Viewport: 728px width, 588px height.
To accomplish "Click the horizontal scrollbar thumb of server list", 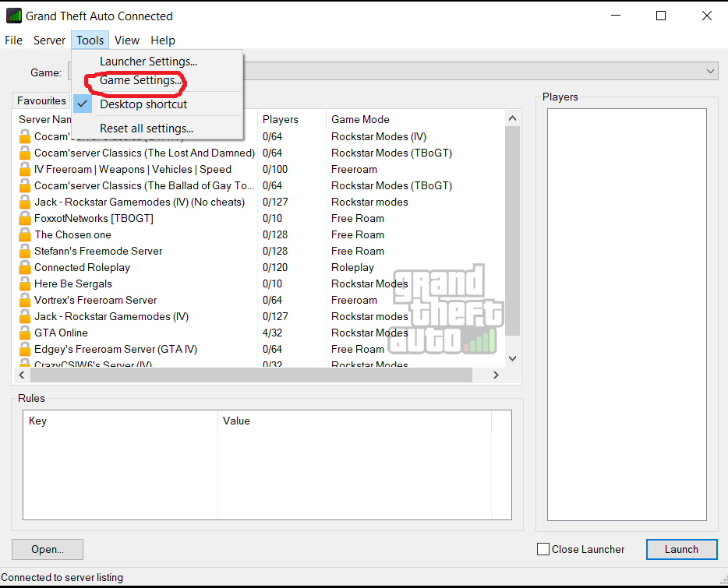I will click(251, 375).
